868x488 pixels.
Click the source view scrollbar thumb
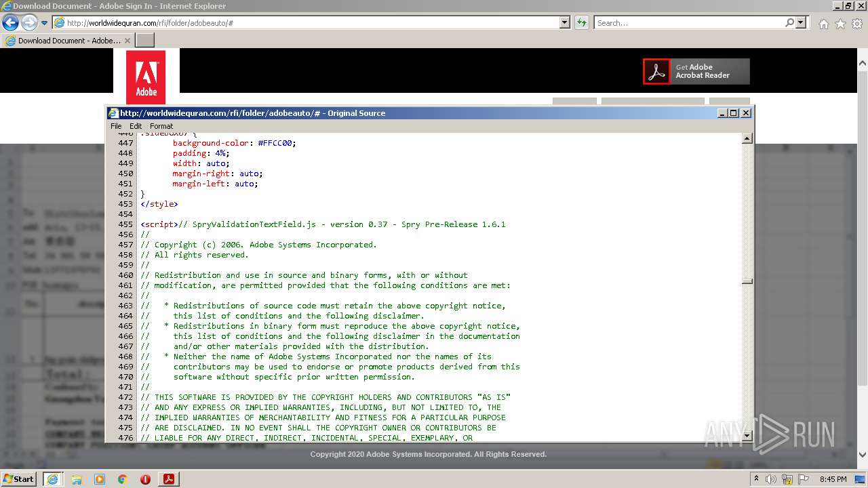tap(747, 281)
